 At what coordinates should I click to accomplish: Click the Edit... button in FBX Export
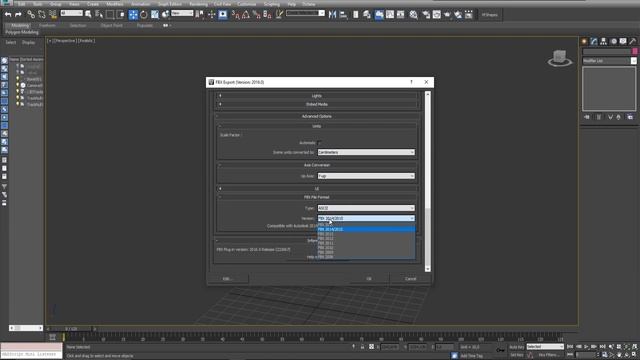click(x=227, y=279)
